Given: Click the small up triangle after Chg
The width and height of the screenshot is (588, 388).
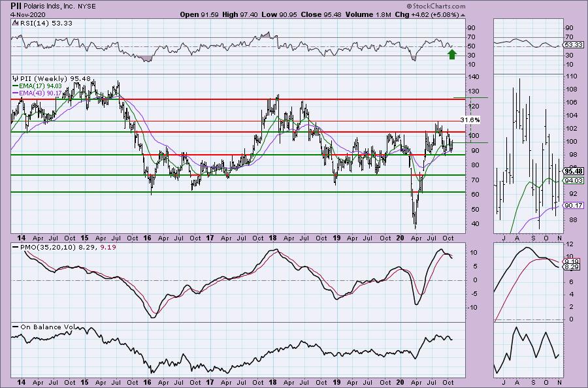Looking at the screenshot, I should [x=463, y=15].
